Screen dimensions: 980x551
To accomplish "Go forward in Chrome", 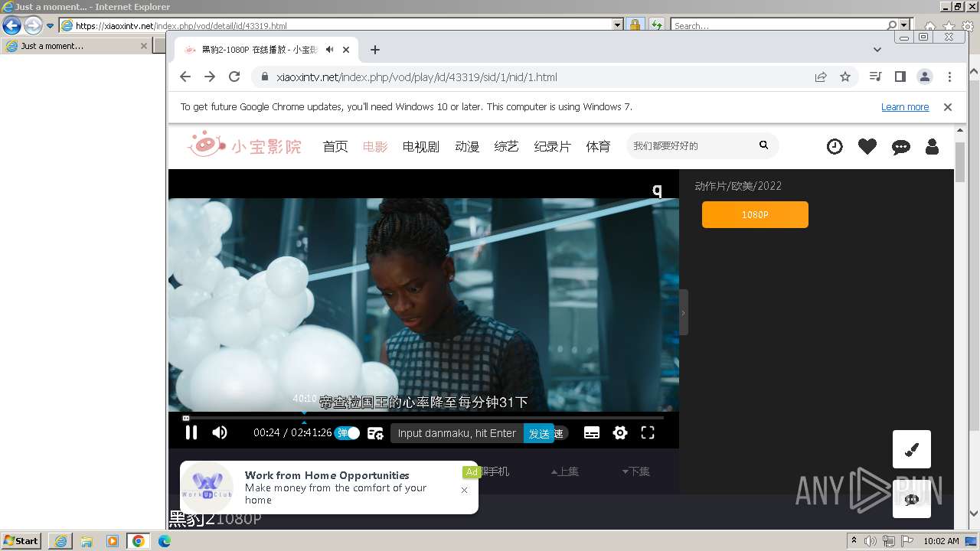I will [210, 77].
